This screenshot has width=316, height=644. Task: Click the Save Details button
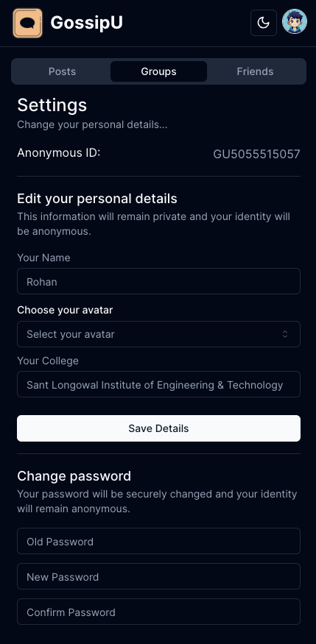coord(158,428)
